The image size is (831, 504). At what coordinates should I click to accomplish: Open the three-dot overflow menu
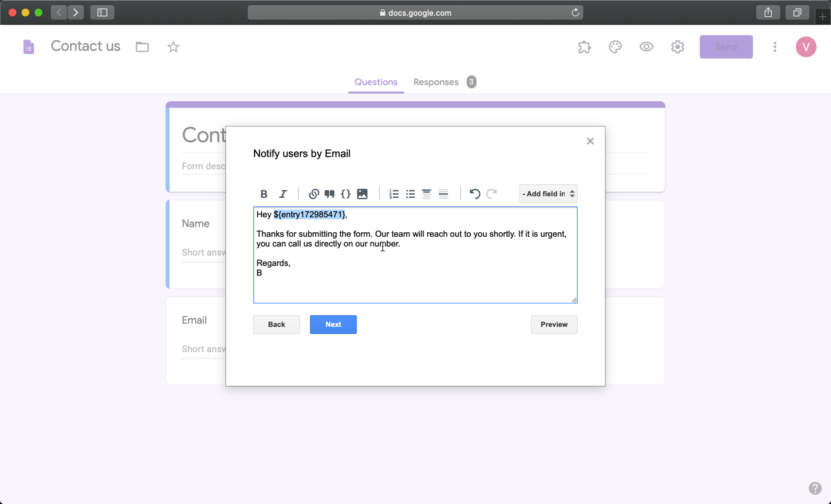tap(775, 47)
